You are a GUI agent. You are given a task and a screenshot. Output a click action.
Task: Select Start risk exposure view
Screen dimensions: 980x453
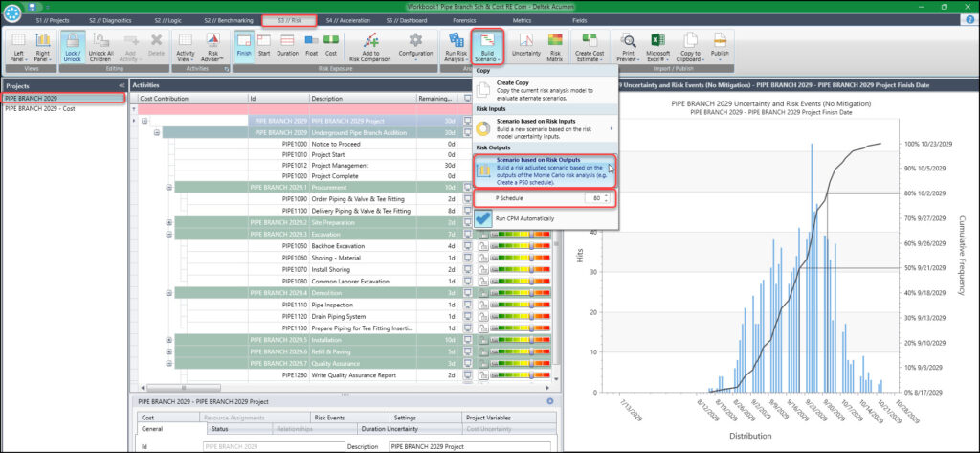click(x=264, y=46)
